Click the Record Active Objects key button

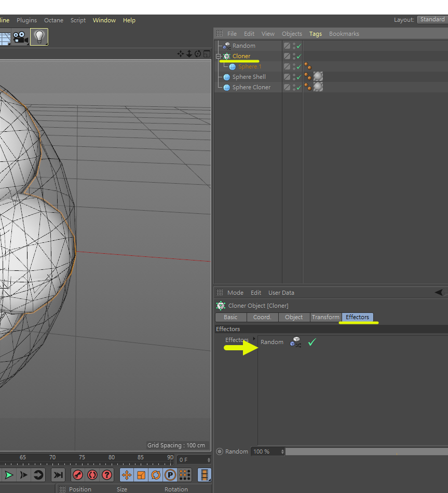(78, 475)
